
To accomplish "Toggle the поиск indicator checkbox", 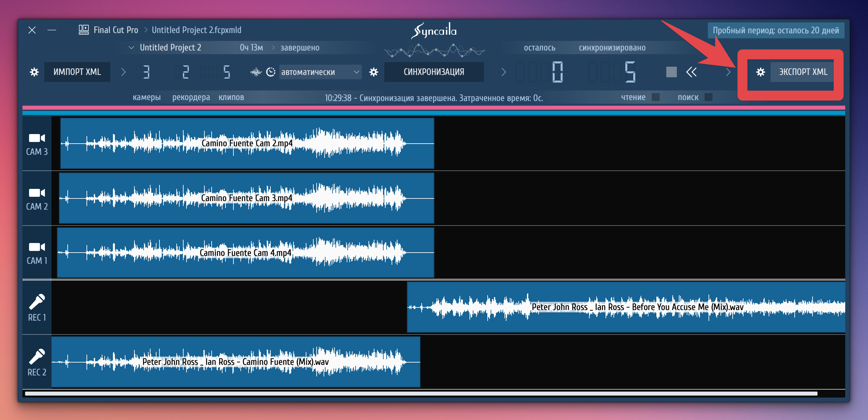I will (708, 97).
